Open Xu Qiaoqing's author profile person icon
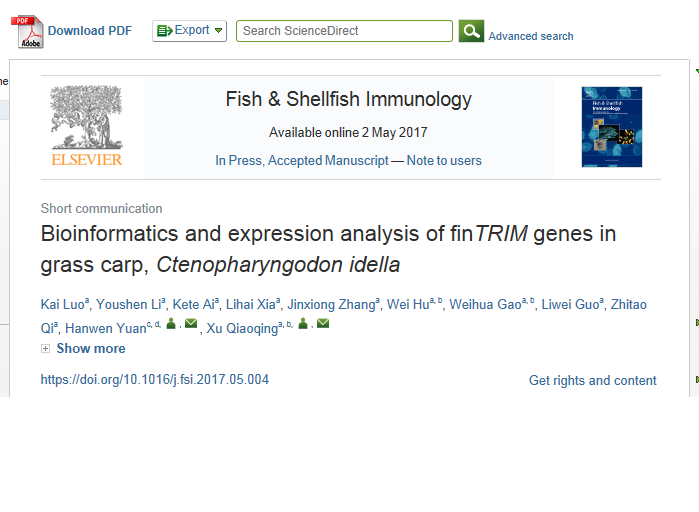Viewport: 699px width, 512px height. [303, 324]
